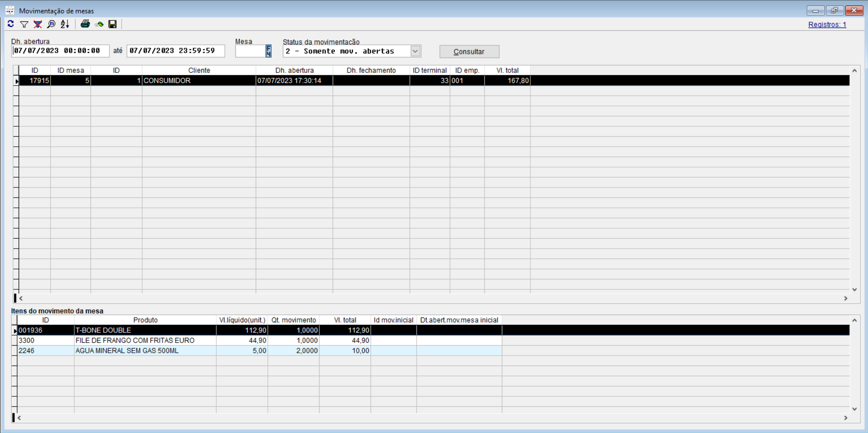
Task: Click the Mesa input field
Action: [250, 51]
